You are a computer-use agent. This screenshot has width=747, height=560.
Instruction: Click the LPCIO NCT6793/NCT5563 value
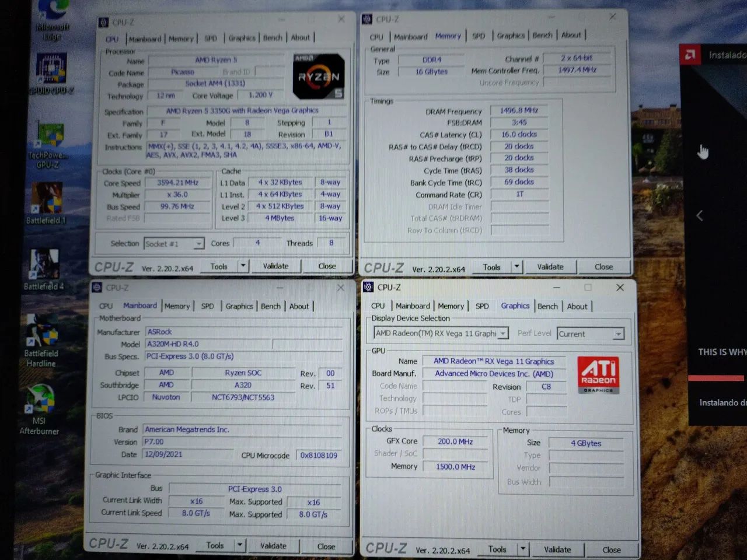coord(243,397)
